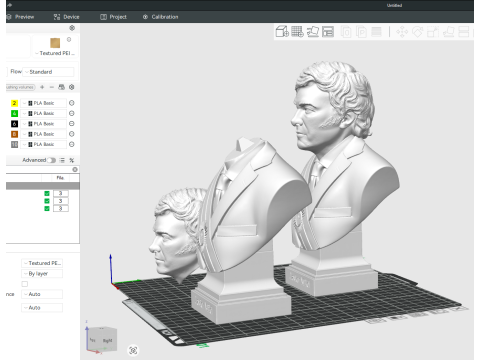Viewport: 480px width, 360px height.
Task: Click the Arrange all objects icon
Action: pos(328,32)
